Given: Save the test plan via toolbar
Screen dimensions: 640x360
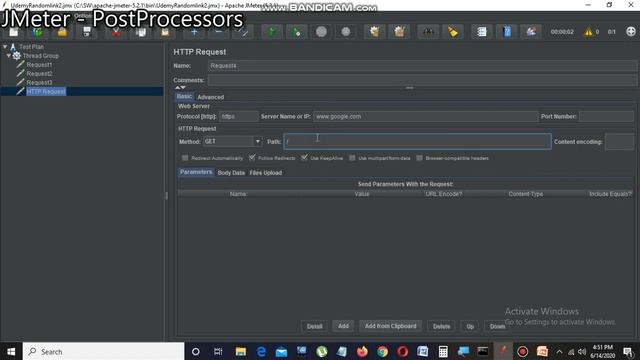Looking at the screenshot, I should tap(87, 32).
